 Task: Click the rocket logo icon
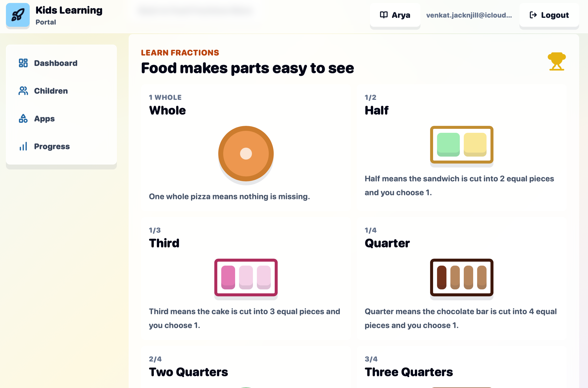click(18, 15)
